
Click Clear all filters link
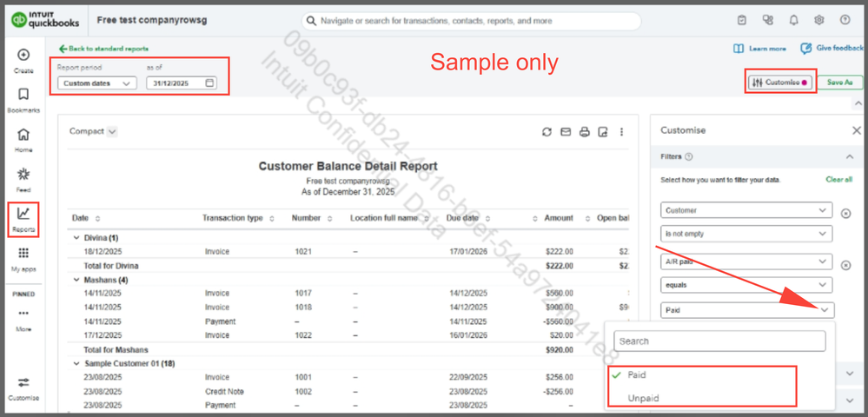[838, 180]
